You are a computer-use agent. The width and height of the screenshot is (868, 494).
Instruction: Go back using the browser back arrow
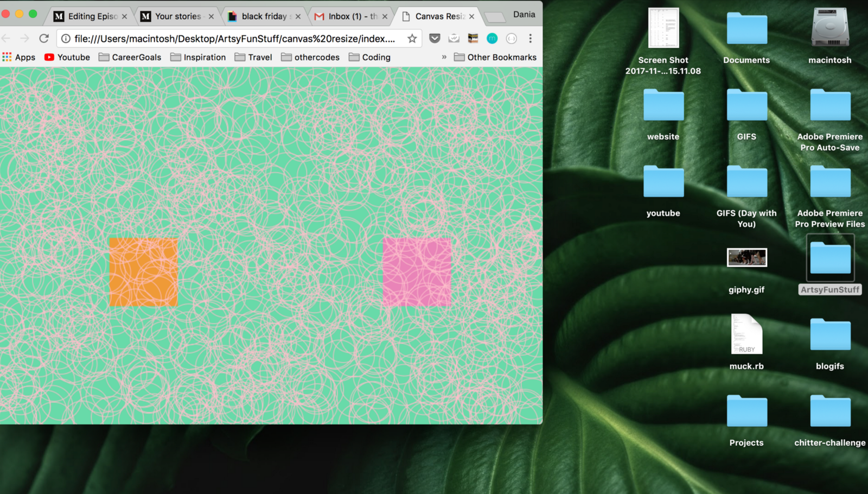[x=6, y=38]
